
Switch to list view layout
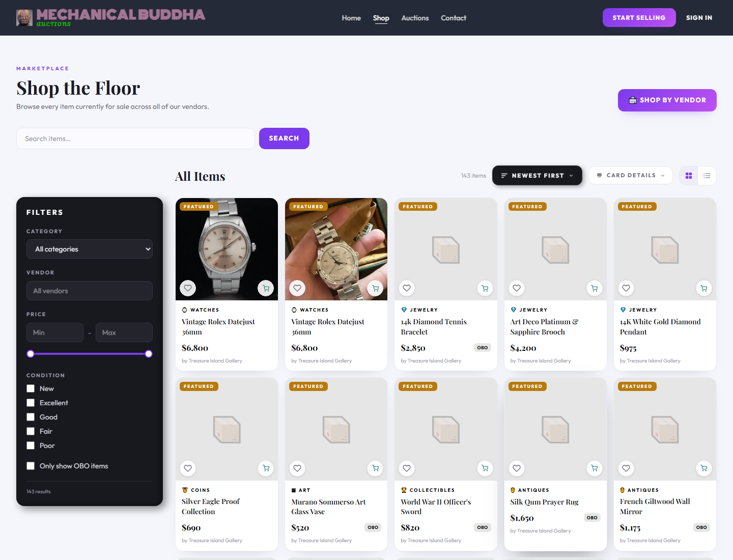point(707,176)
